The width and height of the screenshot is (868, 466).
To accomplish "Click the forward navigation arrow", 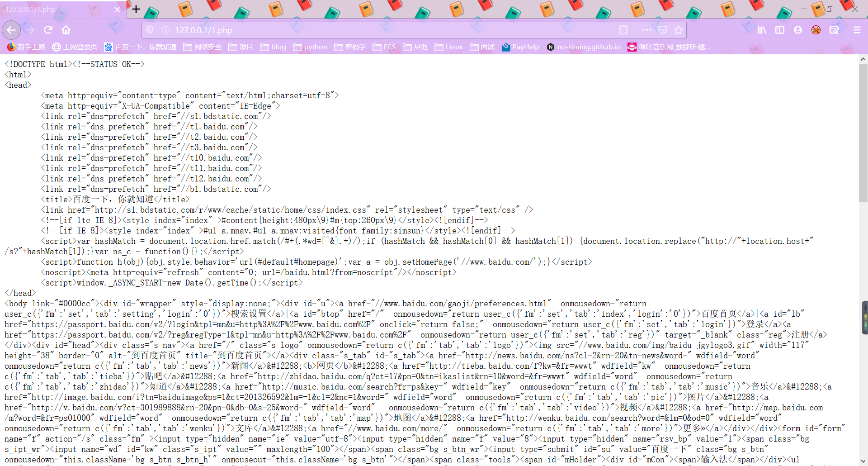I will click(x=29, y=30).
